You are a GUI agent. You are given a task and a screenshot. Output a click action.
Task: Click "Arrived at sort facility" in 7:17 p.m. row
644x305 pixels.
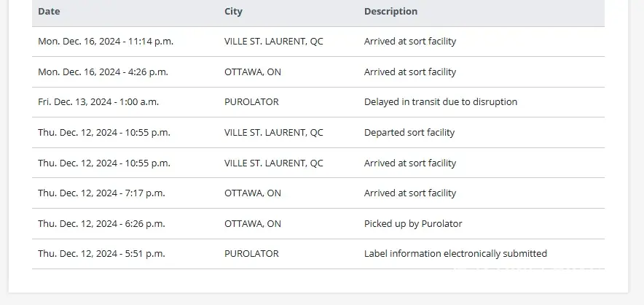pos(409,193)
